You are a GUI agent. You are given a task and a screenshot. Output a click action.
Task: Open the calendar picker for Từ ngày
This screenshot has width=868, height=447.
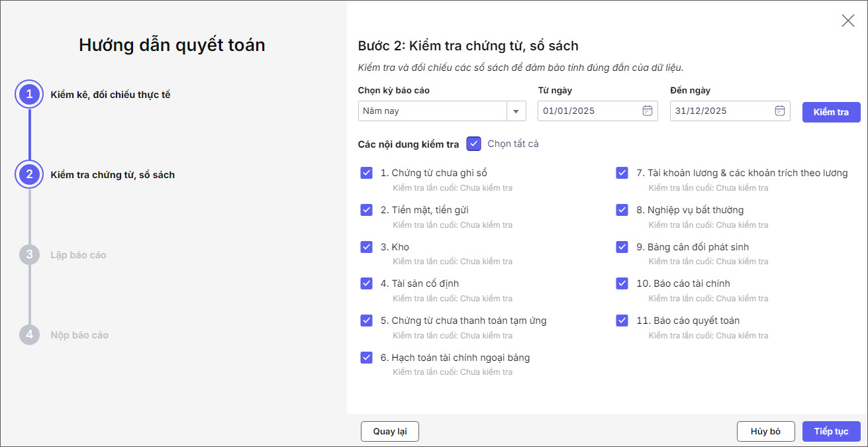pos(648,111)
